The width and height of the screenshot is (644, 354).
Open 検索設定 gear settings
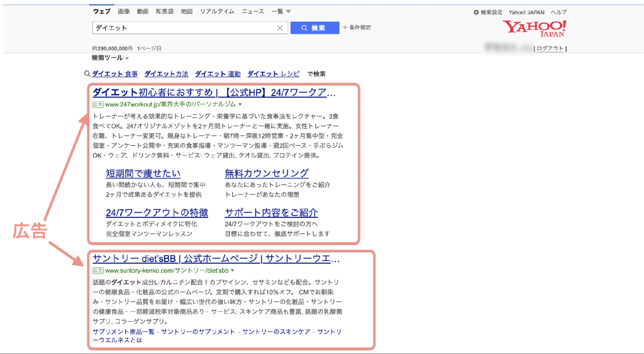[x=488, y=12]
